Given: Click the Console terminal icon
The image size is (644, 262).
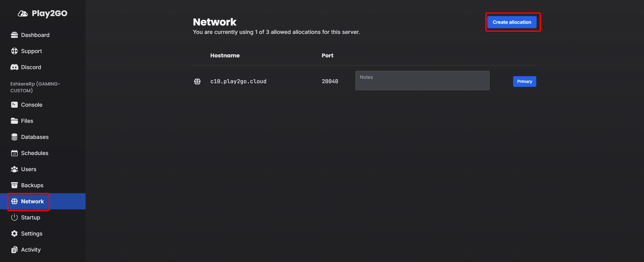Looking at the screenshot, I should (14, 105).
